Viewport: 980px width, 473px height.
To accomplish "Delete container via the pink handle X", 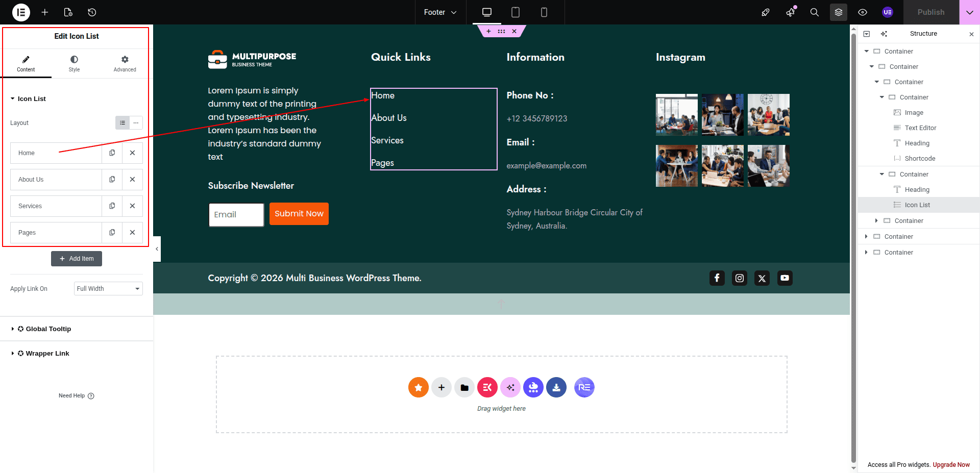I will (514, 31).
